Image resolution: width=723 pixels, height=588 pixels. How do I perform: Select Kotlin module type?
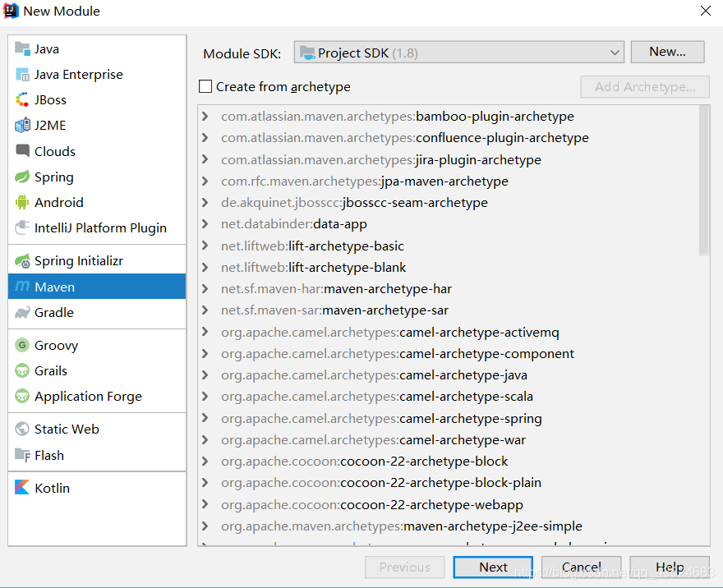click(97, 488)
